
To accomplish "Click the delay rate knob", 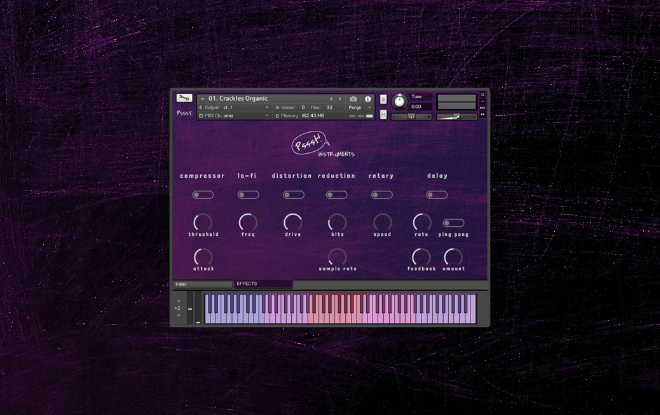I will click(x=421, y=222).
